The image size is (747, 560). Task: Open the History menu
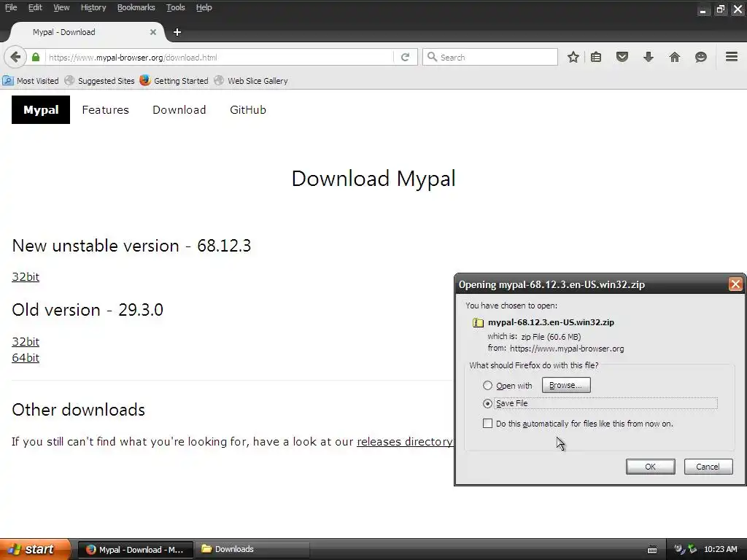click(x=93, y=7)
